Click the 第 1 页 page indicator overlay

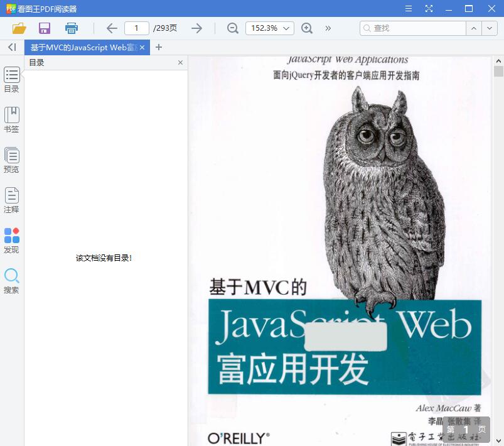[x=466, y=430]
